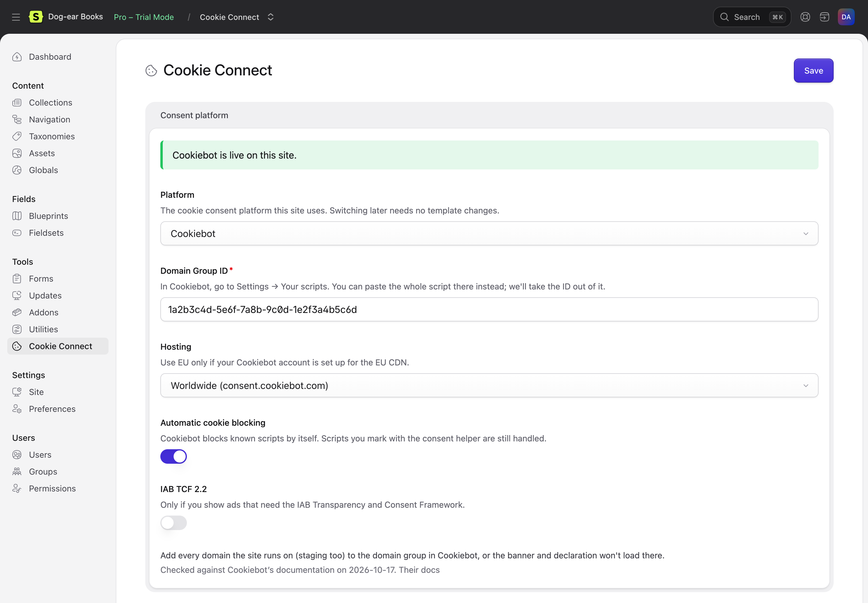
Task: Click the Addons icon in the sidebar
Action: coord(17,312)
